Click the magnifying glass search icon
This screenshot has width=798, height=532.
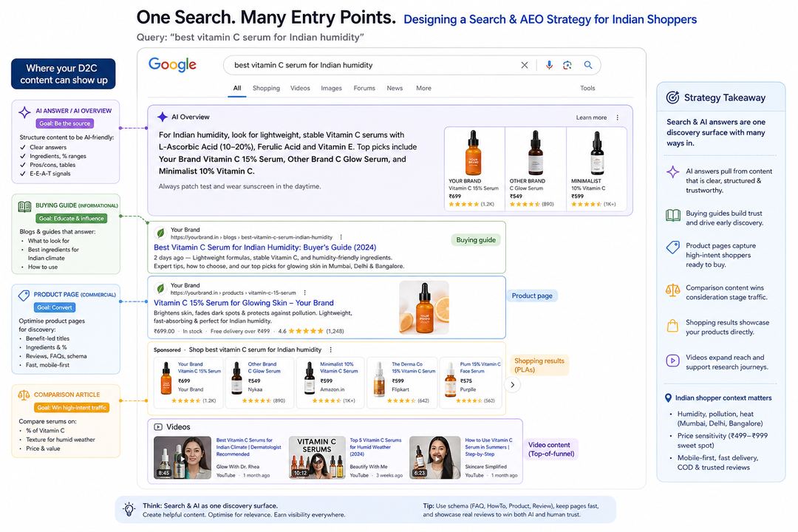tap(588, 65)
